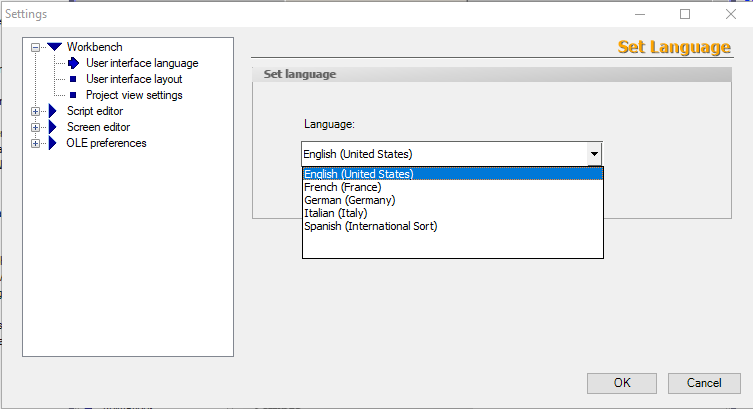
Task: Open Project view settings label in tree
Action: 134,95
